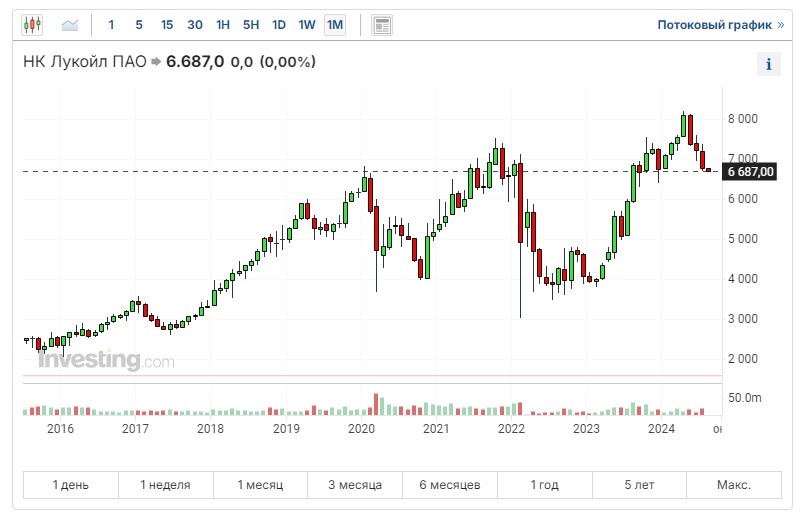The image size is (807, 517).
Task: Select the candlestick chart type icon
Action: point(32,25)
